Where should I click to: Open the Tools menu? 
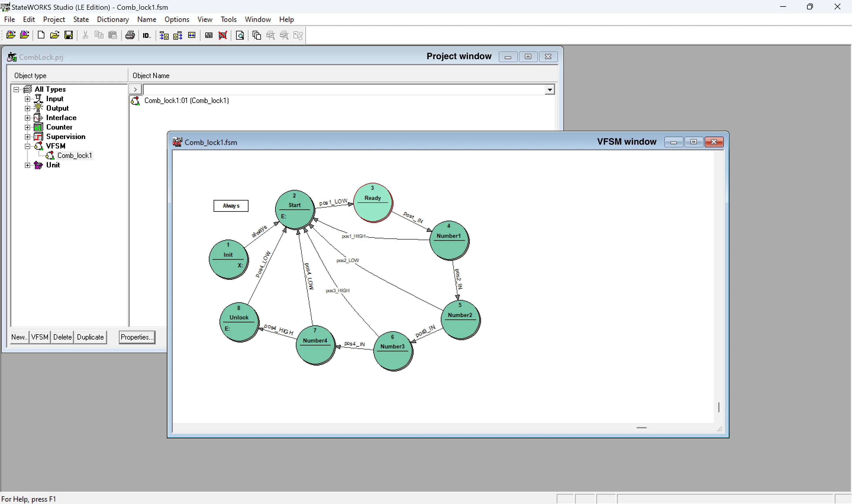[228, 19]
